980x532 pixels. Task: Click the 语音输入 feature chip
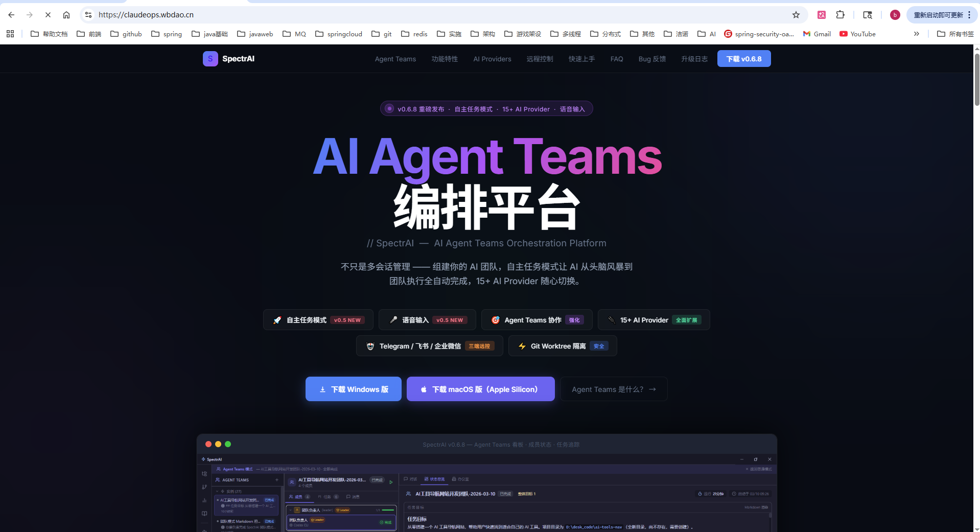click(427, 320)
